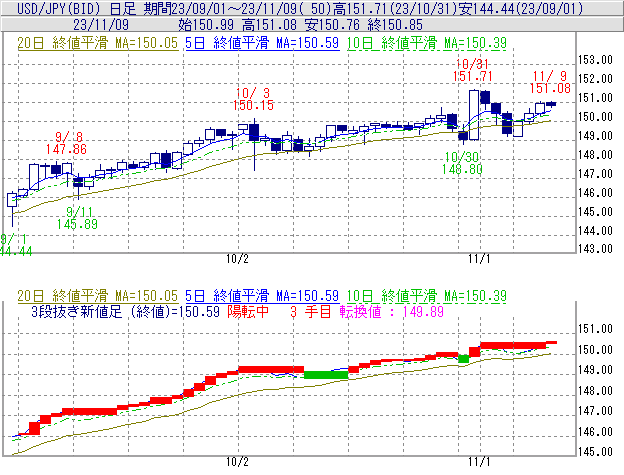Click 10日 MA=150.39 legend in lower chart
Image resolution: width=624 pixels, height=475 pixels.
pos(427,296)
